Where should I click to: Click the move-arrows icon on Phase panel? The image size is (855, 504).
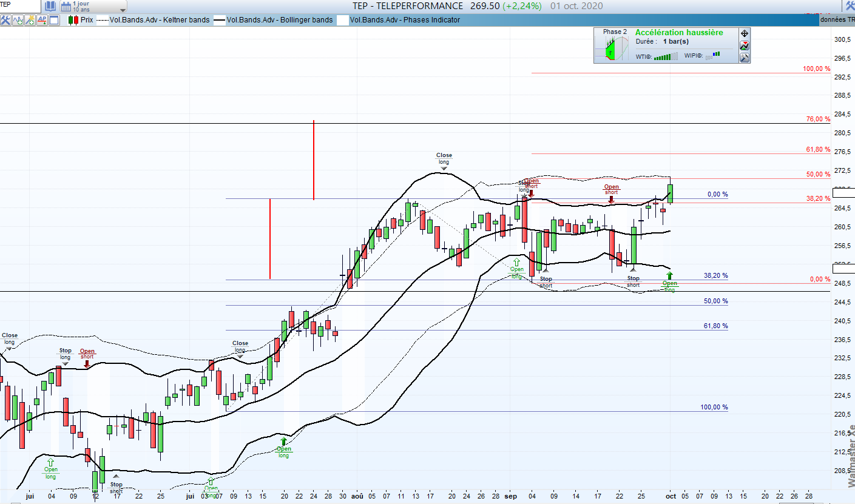(x=745, y=33)
